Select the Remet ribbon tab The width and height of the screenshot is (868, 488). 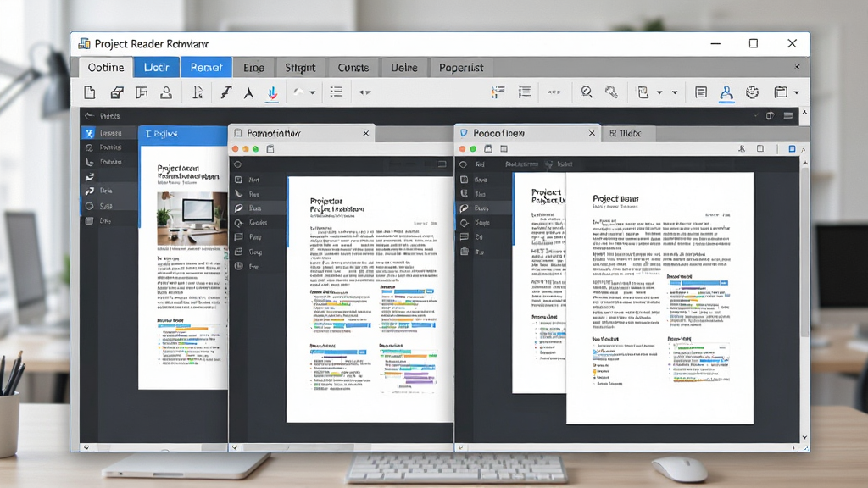tap(207, 68)
